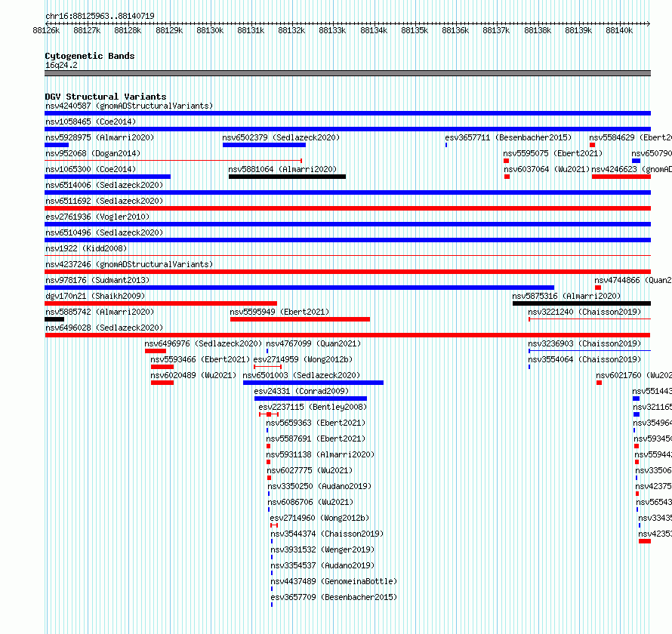Select nsv6037064 (Wu2021) label
Viewport: 672px width, 634px height.
pyautogui.click(x=547, y=169)
